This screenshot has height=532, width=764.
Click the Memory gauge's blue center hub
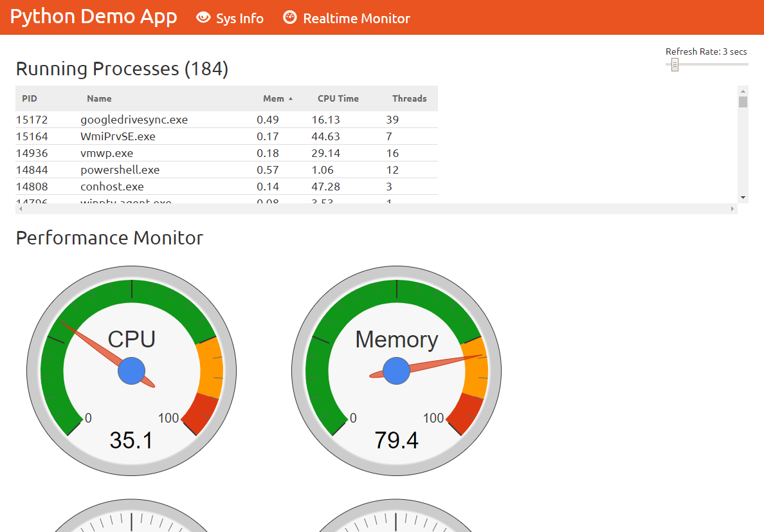pyautogui.click(x=397, y=371)
